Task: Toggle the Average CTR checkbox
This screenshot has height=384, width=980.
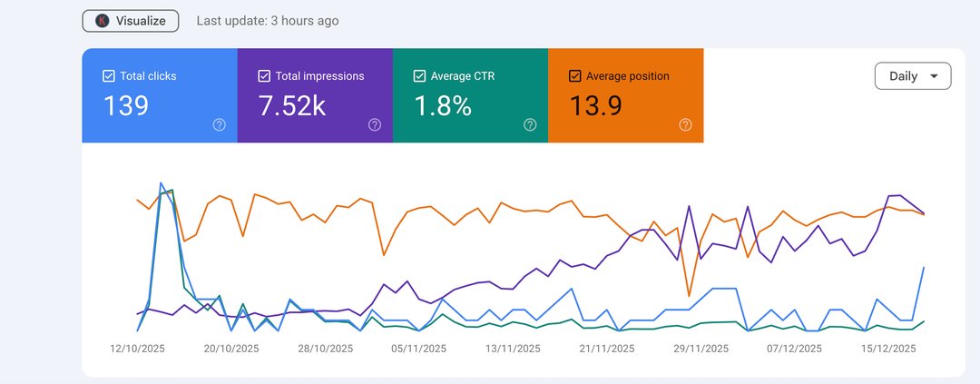Action: 419,76
